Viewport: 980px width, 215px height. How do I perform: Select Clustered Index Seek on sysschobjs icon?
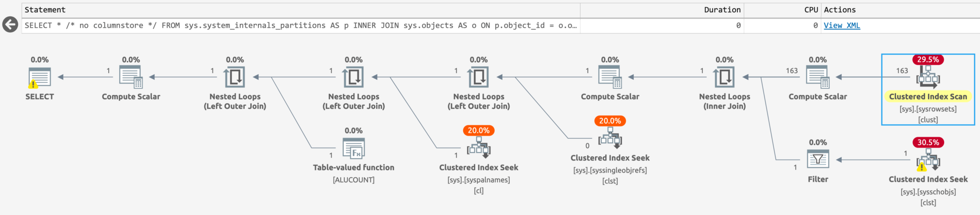pos(928,160)
